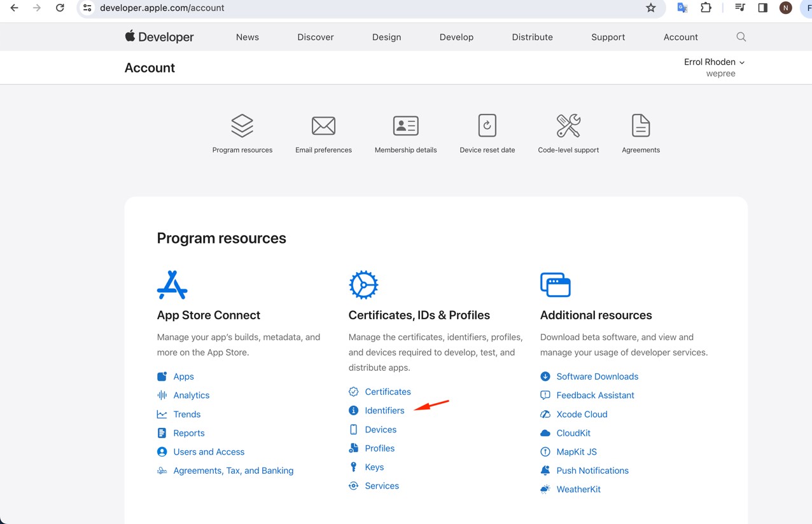Open Agreements, Tax, and Banking link
This screenshot has width=812, height=524.
(233, 471)
